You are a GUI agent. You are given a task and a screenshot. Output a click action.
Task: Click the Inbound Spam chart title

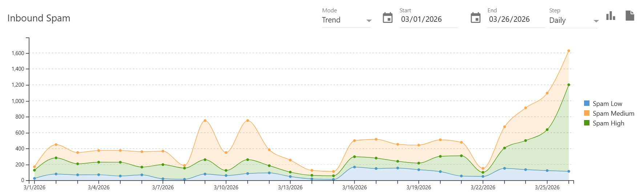pos(39,18)
